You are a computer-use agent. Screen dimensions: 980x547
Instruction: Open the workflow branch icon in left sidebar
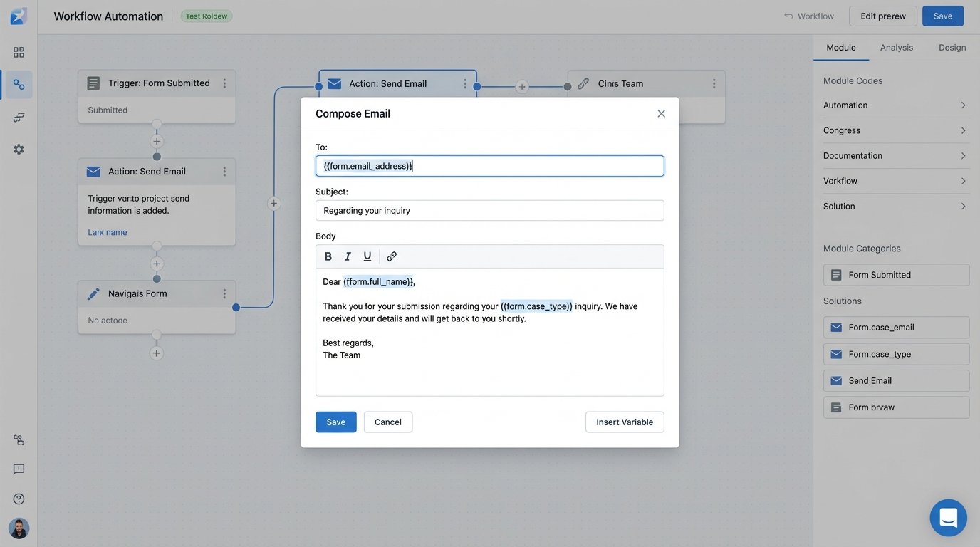(x=19, y=116)
